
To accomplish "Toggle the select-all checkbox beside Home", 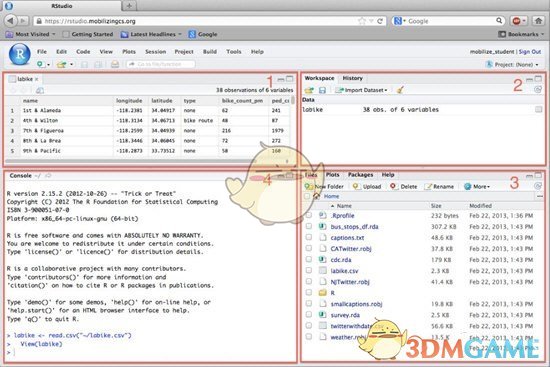I will click(x=307, y=196).
